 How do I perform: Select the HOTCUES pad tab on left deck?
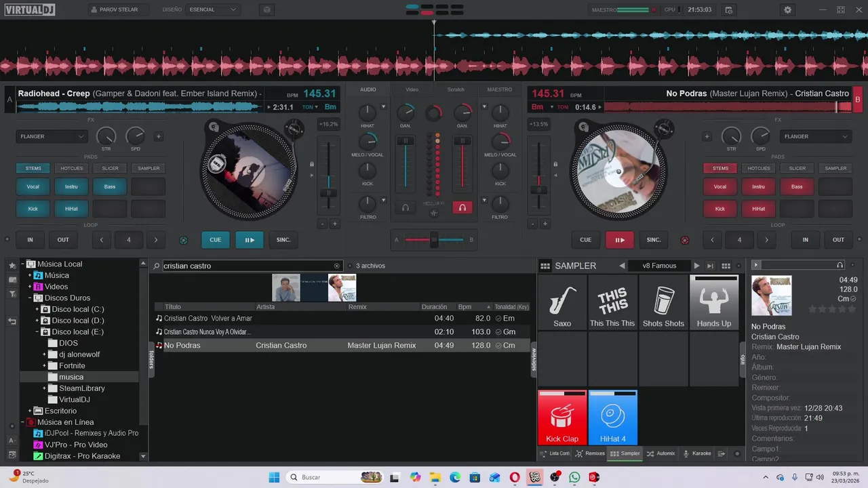point(72,168)
